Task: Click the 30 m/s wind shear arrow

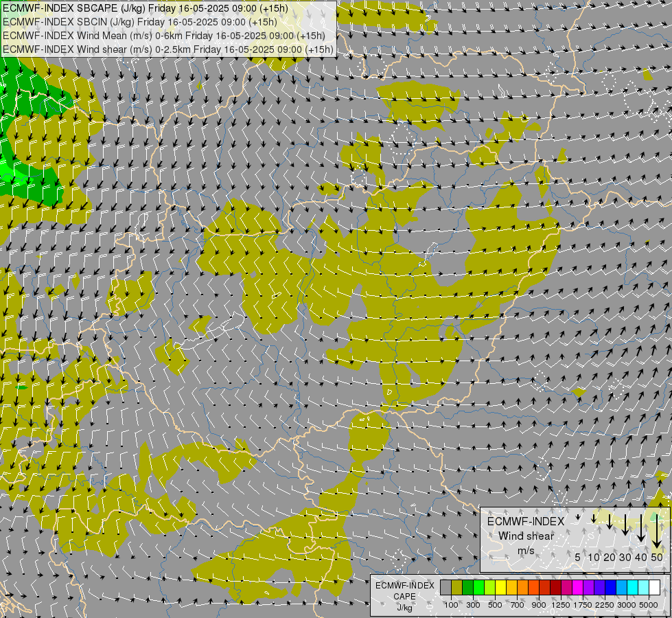Action: pos(625,525)
